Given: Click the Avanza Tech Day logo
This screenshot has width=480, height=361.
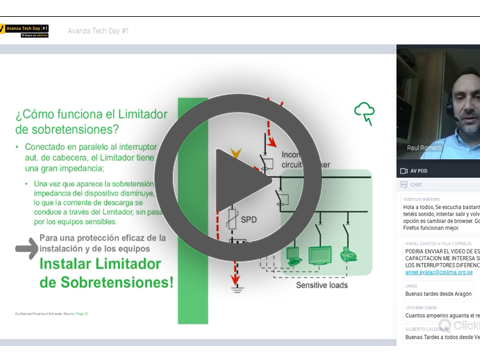Looking at the screenshot, I should pos(24,31).
